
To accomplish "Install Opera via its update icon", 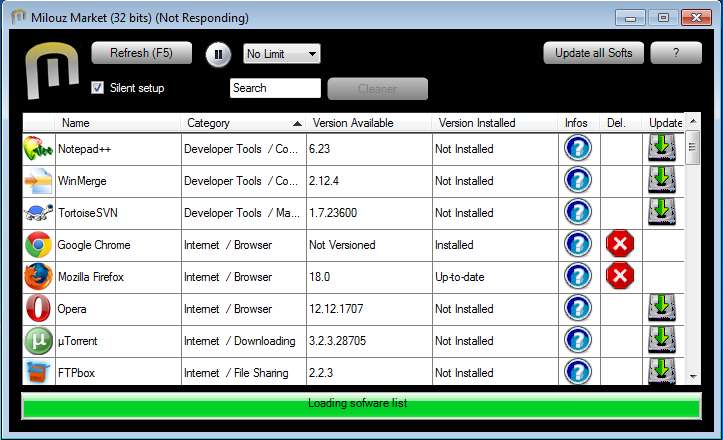I will [662, 308].
